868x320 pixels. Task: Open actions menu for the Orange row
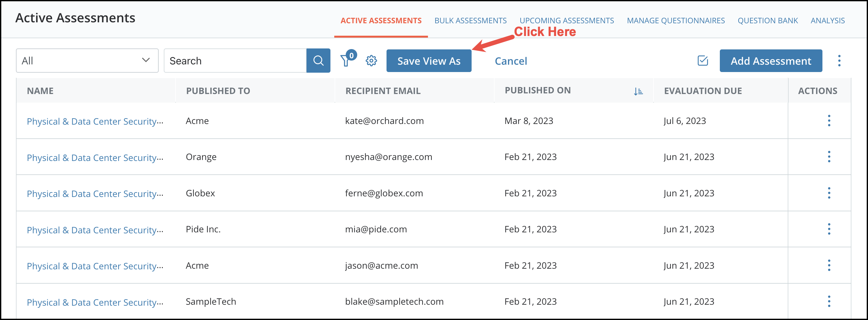(829, 157)
